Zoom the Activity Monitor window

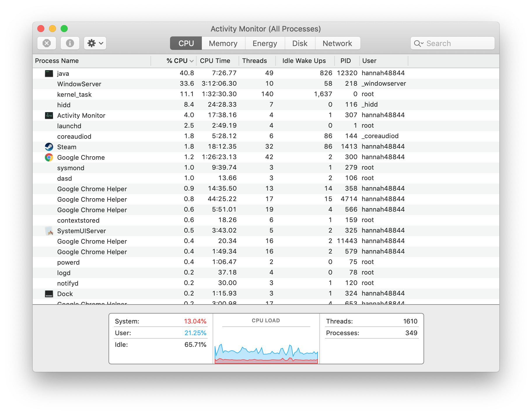tap(64, 29)
